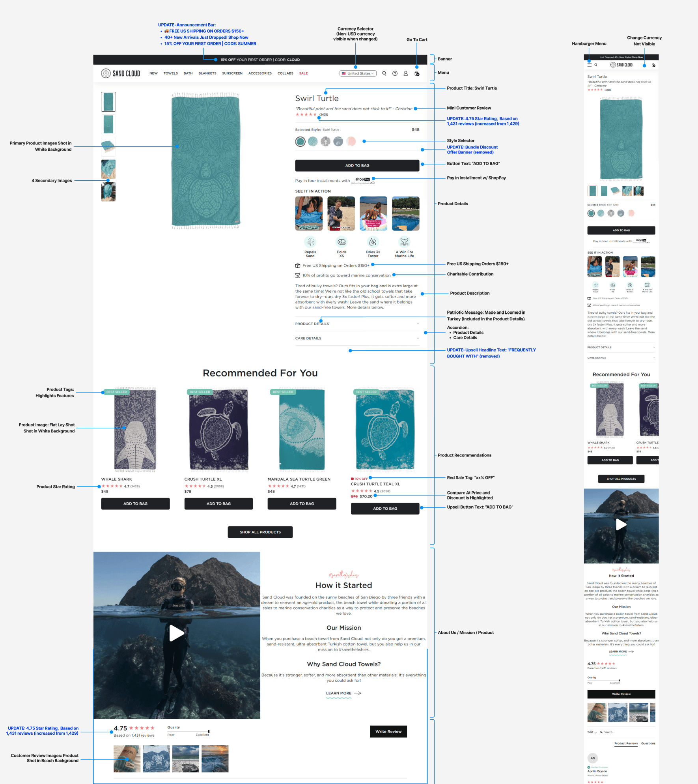
Task: Expand the desktop PRODUCT DETAILS accordion
Action: 357,324
